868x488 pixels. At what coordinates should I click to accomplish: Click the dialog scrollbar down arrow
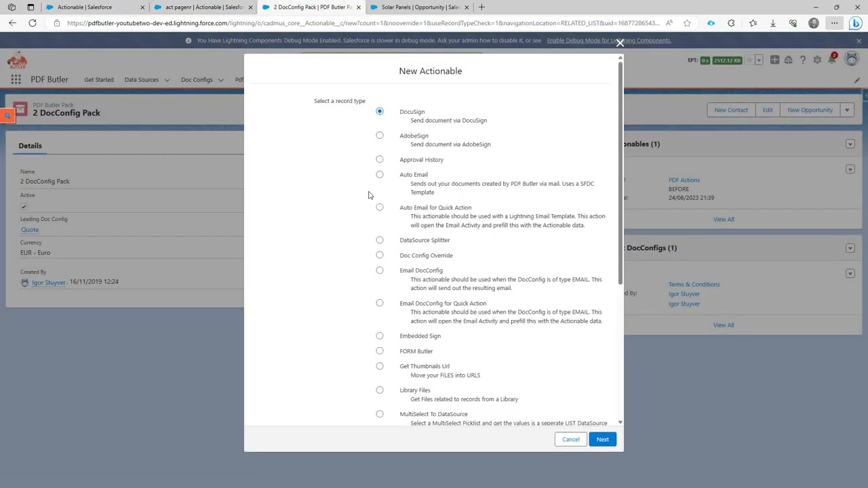620,423
